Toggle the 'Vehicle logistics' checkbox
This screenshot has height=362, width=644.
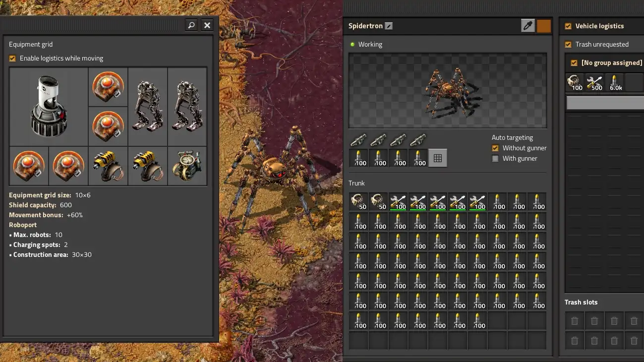[568, 26]
